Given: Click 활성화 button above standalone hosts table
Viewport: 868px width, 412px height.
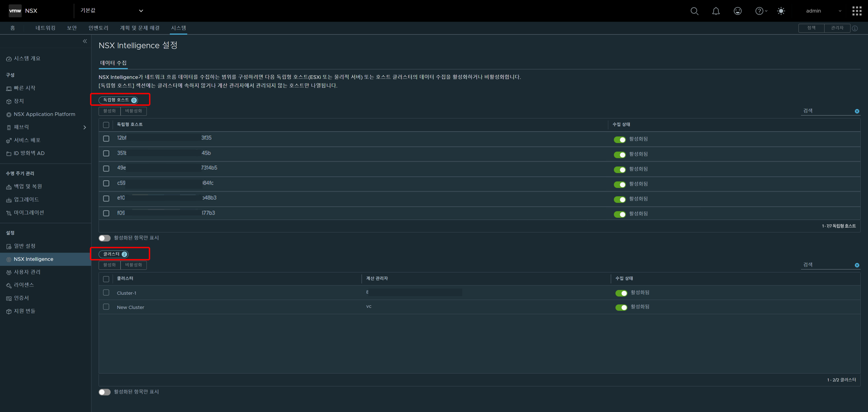Looking at the screenshot, I should (109, 111).
